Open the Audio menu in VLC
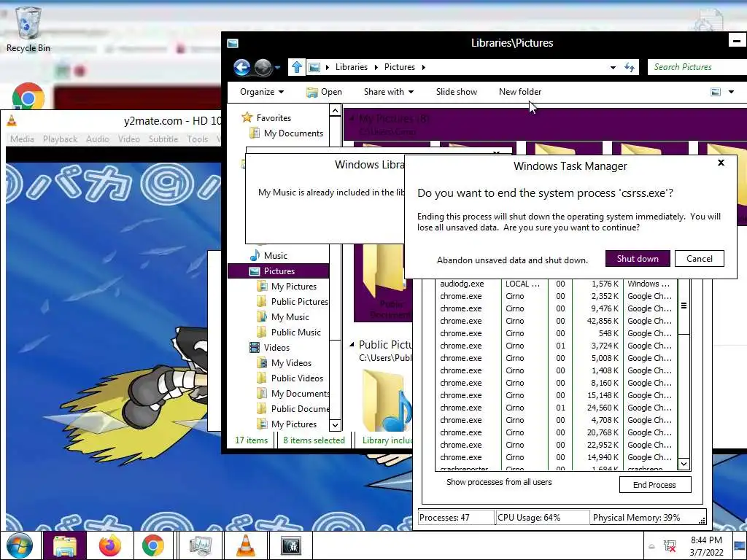 tap(98, 139)
